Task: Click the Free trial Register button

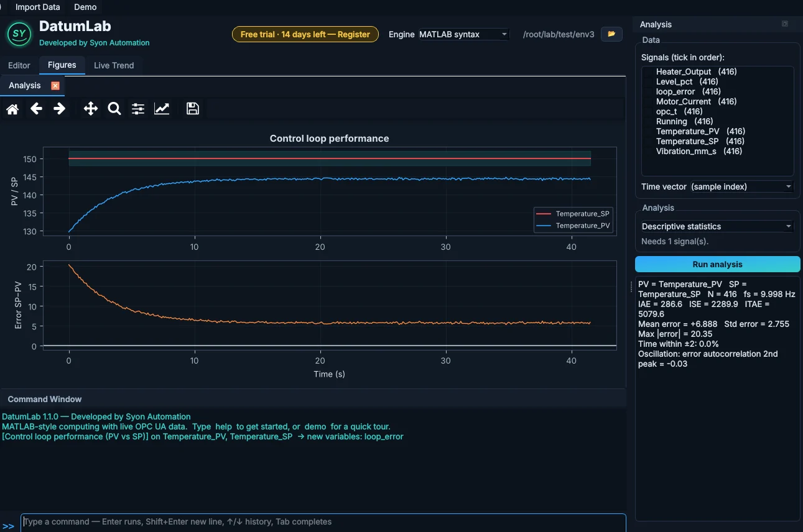Action: coord(305,34)
